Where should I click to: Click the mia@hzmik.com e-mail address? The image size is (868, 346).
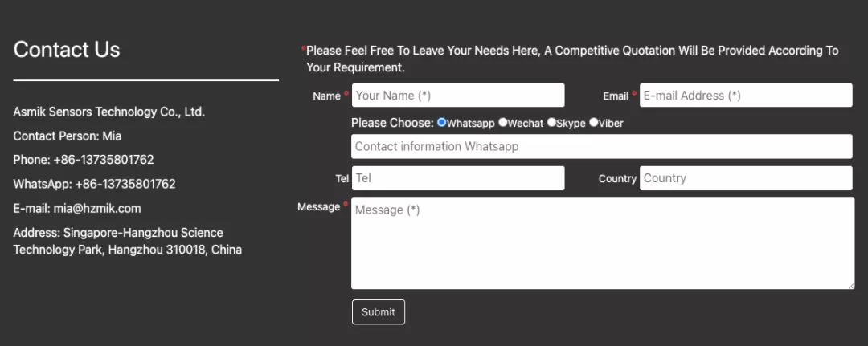[x=97, y=208]
